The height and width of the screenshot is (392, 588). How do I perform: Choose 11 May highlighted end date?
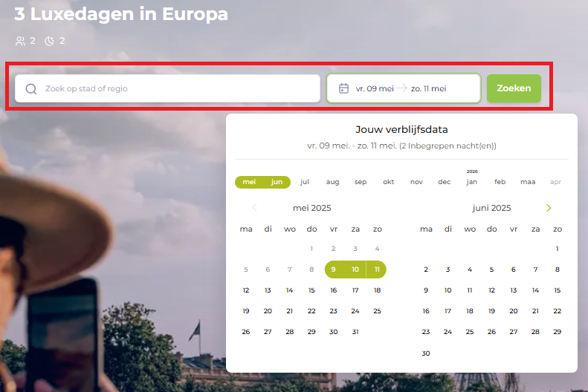click(x=377, y=269)
